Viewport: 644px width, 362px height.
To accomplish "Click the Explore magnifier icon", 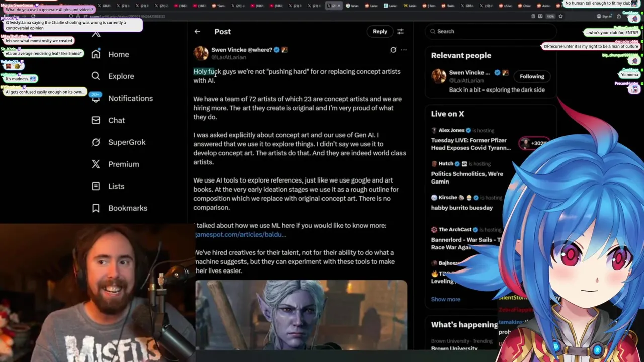I will (96, 76).
